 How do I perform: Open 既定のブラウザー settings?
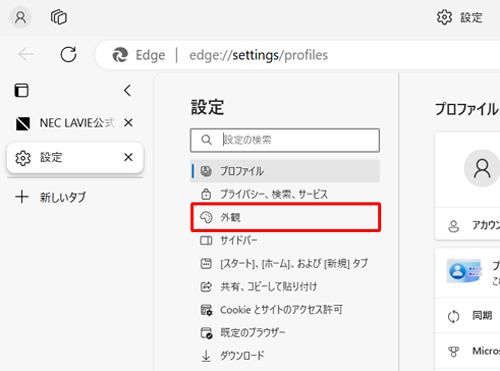(x=285, y=333)
